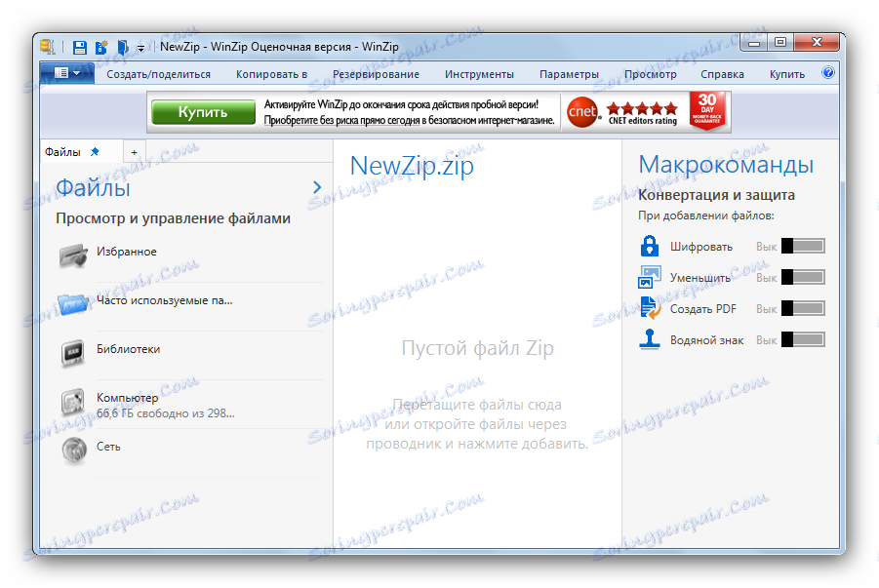Click the Watermark (Водяной знак) stamp icon
Viewport: 879px width, 588px height.
point(649,339)
